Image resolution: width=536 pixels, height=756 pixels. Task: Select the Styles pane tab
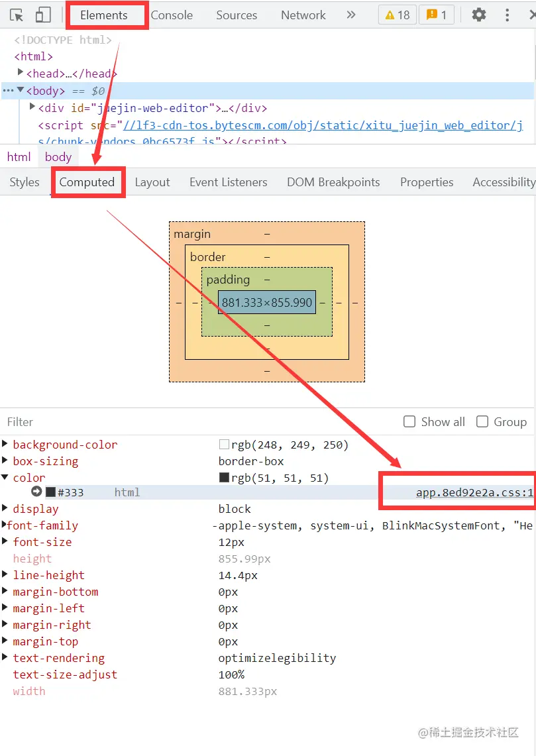(25, 182)
